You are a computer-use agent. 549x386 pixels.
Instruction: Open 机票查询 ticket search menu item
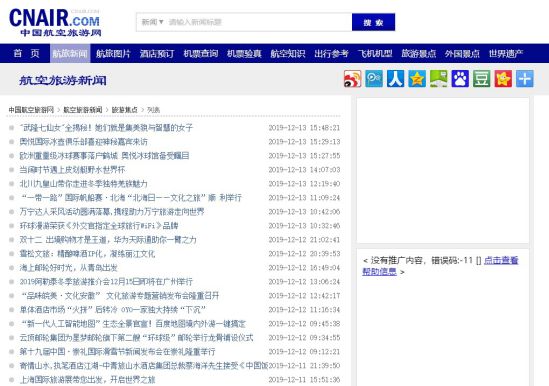pyautogui.click(x=201, y=54)
